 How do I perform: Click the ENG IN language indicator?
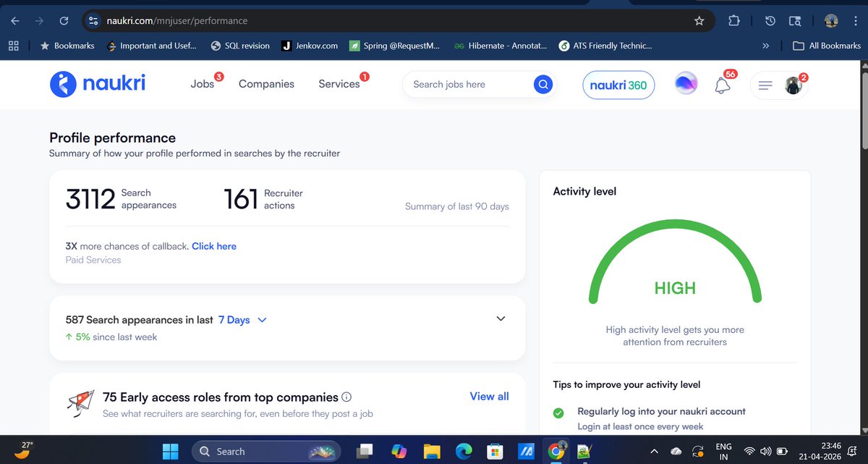click(723, 451)
